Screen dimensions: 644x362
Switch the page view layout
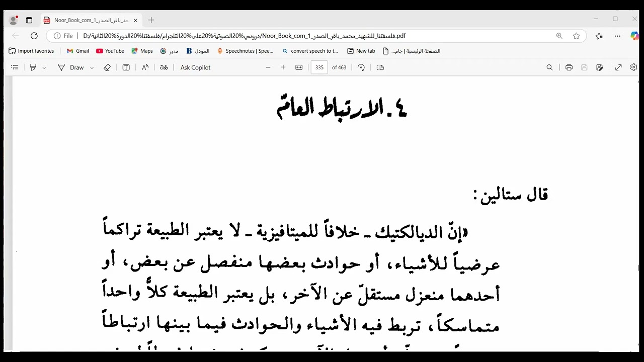(380, 67)
